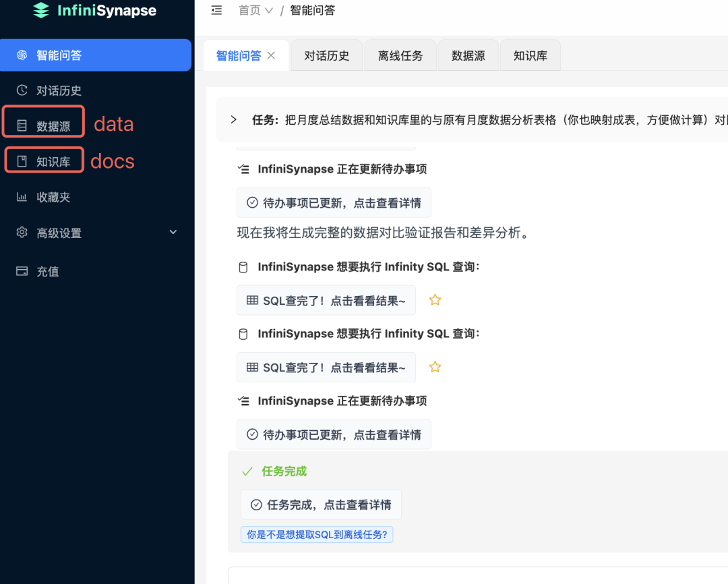The image size is (728, 584).
Task: Click the card icon beside 充值
Action: 22,271
